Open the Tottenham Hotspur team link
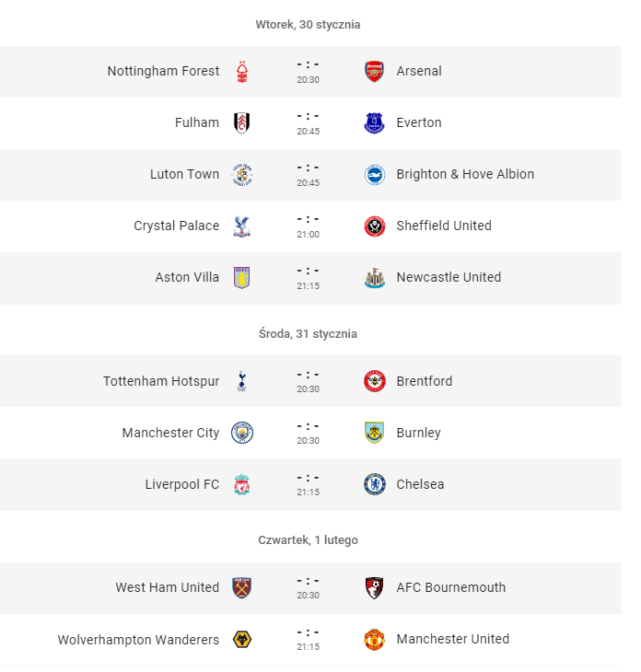Viewport: 641px width, 672px height. coord(161,381)
